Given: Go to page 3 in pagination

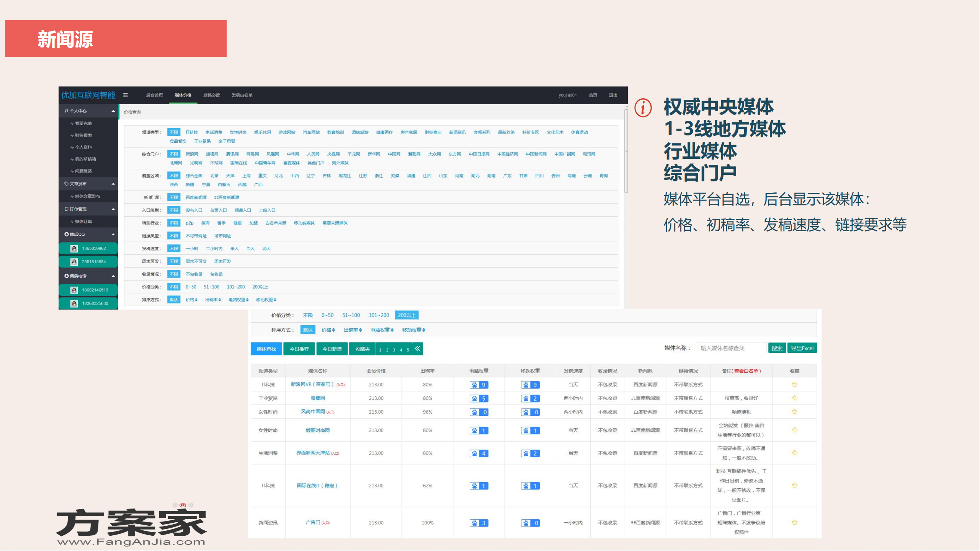Looking at the screenshot, I should [394, 350].
